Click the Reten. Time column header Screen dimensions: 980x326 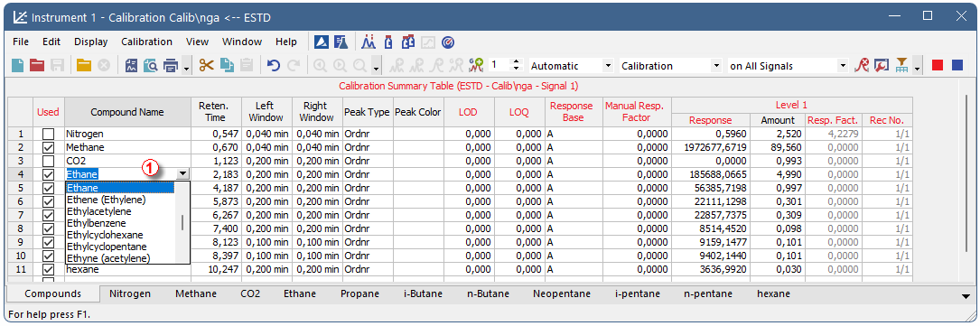(x=216, y=112)
